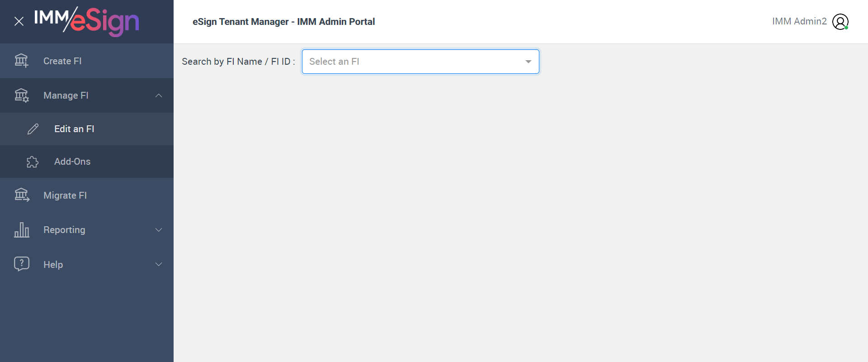The height and width of the screenshot is (362, 868).
Task: Select the Manage FI menu label
Action: coord(66,95)
